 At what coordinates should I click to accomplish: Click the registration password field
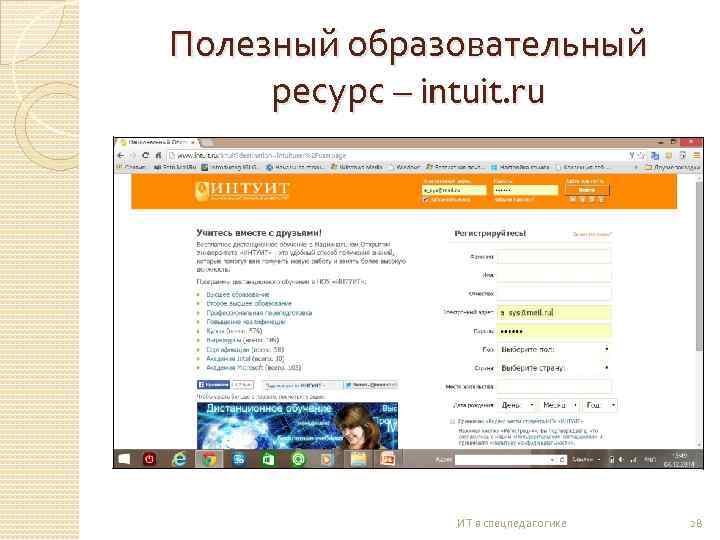554,331
